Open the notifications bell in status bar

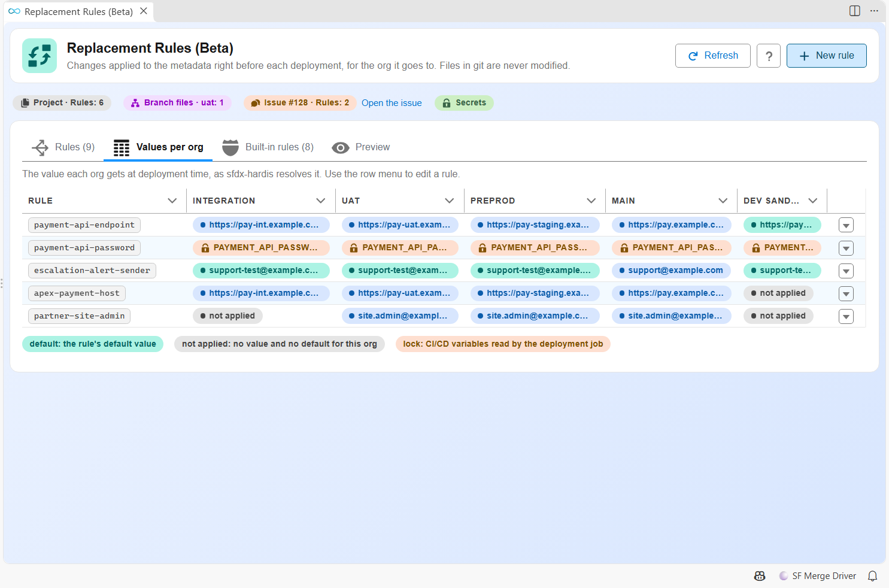click(x=873, y=576)
